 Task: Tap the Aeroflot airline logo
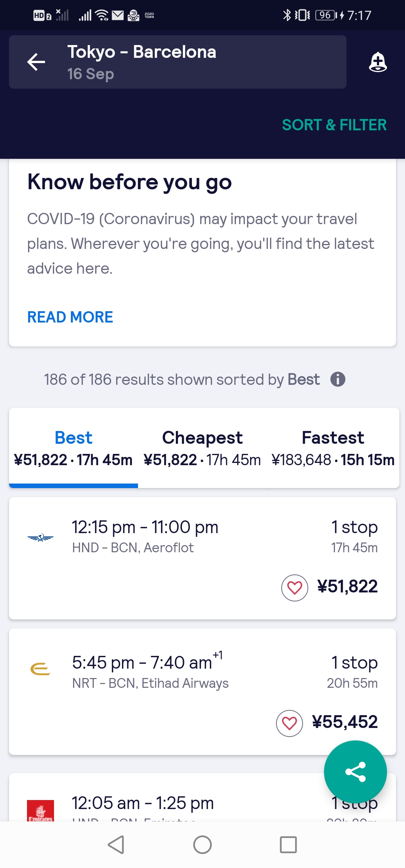(x=40, y=538)
